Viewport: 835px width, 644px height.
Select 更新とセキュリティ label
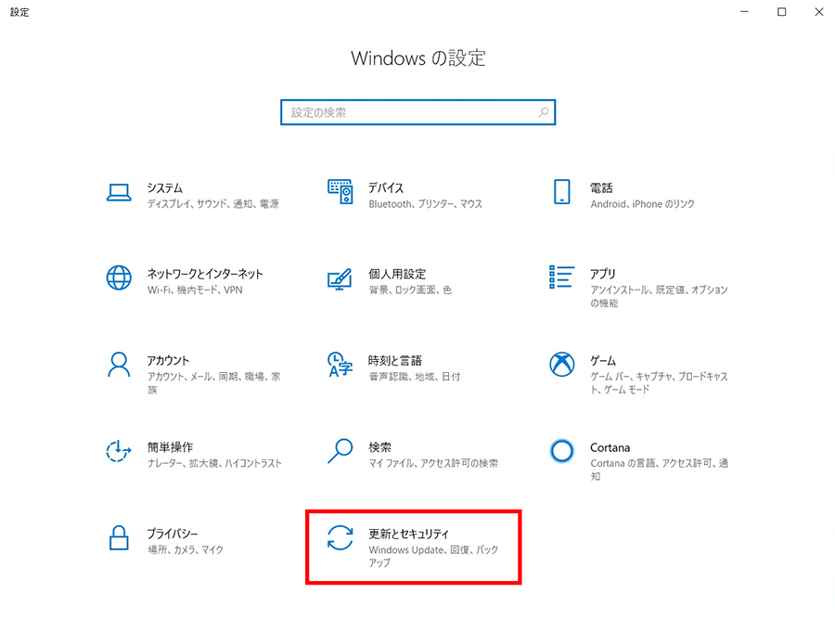click(x=409, y=534)
